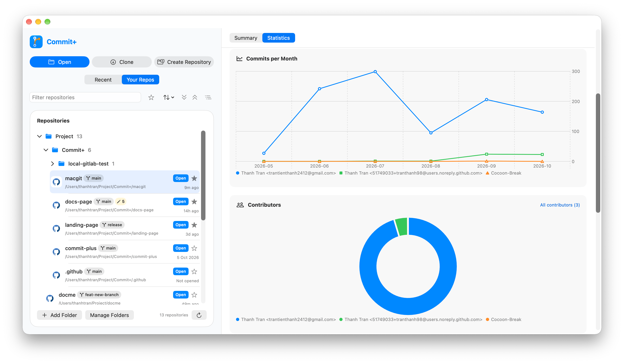The height and width of the screenshot is (364, 624).
Task: Star the commit-plus repository
Action: tap(194, 248)
